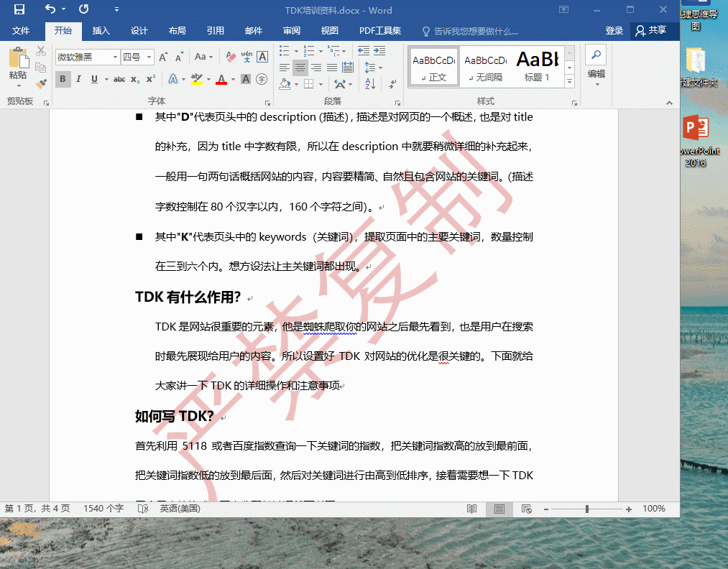Click the Subscript icon
The width and height of the screenshot is (728, 569).
tap(134, 79)
